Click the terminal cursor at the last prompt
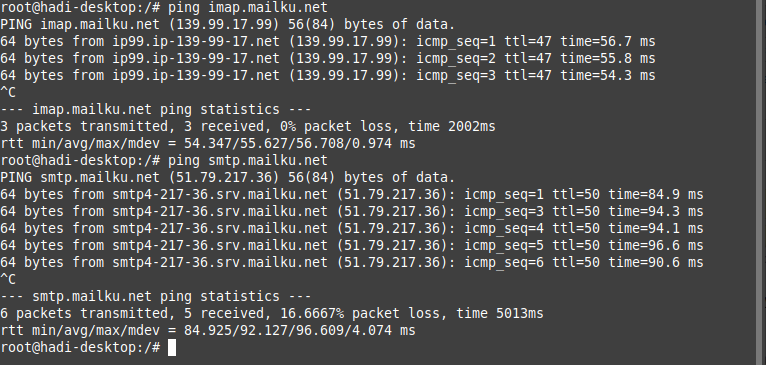The height and width of the screenshot is (365, 766). (171, 348)
